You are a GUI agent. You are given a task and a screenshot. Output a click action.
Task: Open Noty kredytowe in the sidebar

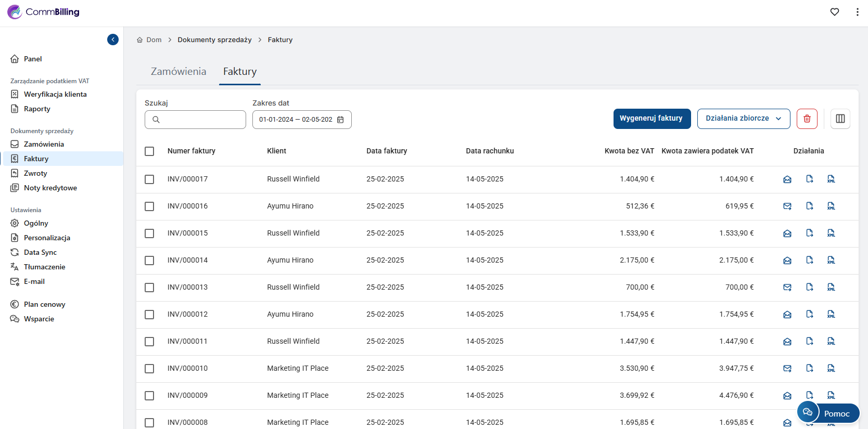click(50, 188)
